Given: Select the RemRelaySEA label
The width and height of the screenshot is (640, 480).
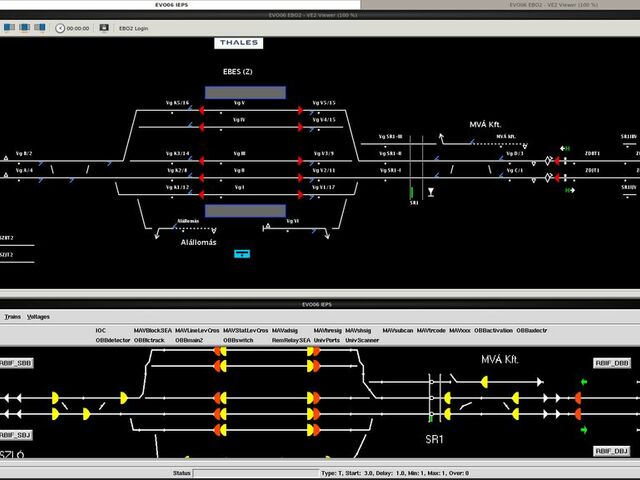Looking at the screenshot, I should [x=290, y=340].
